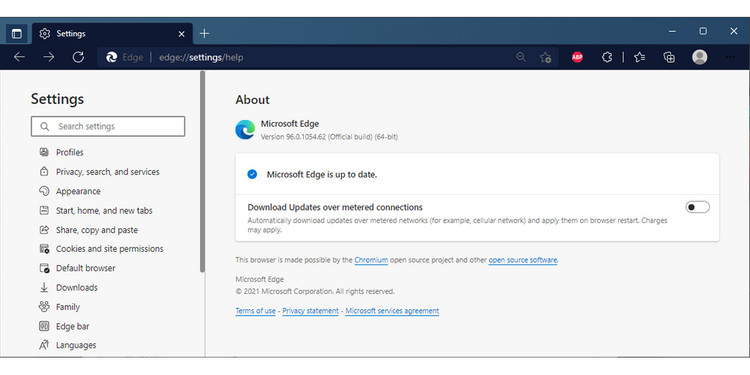Click the © 2021 Microsoft Corporation text
This screenshot has height=375, width=750.
point(315,291)
